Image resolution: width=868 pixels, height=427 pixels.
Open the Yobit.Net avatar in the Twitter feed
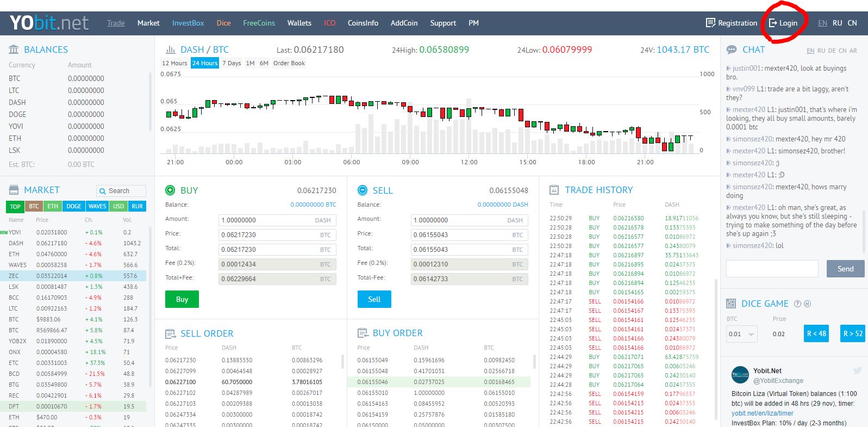pos(740,375)
